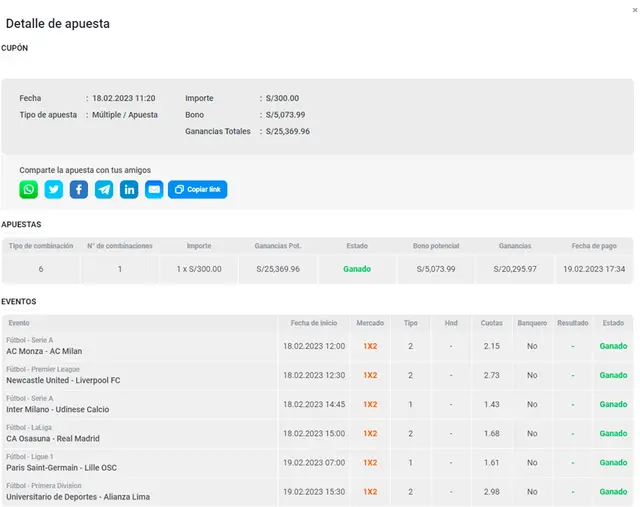Select the Inter Milano - Udinese Calcio row
The image size is (640, 507).
pyautogui.click(x=59, y=409)
